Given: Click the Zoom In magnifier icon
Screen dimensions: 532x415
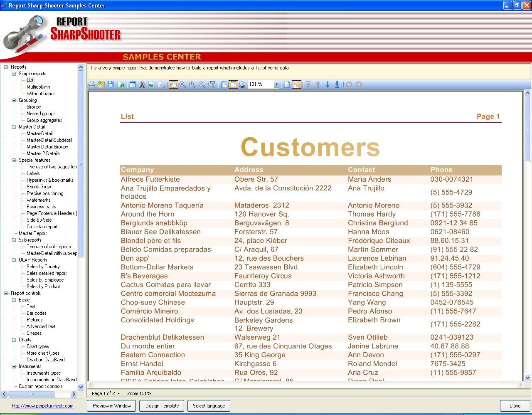Looking at the screenshot, I should [x=192, y=84].
